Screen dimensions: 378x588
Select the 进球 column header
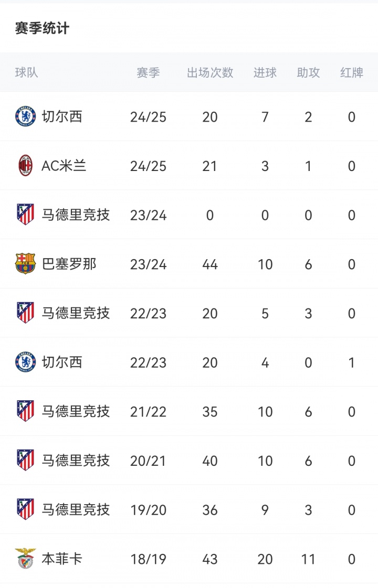[265, 72]
